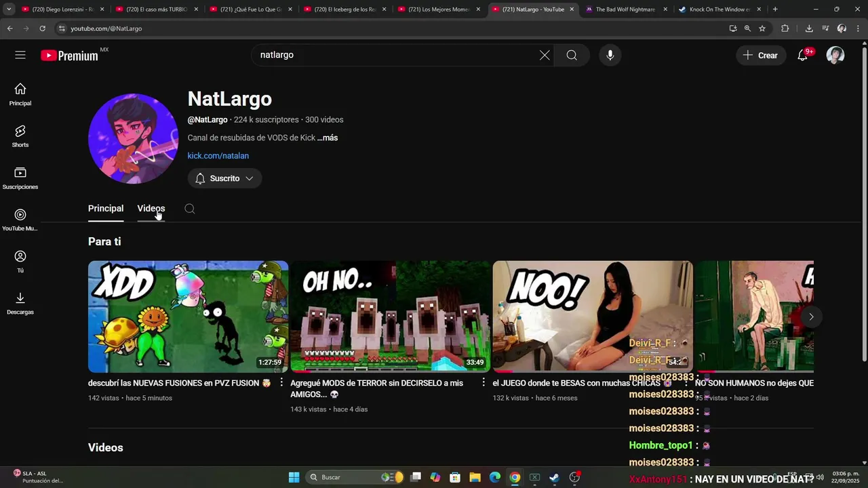
Task: Open the Chrome tab search dropdown
Action: point(9,9)
